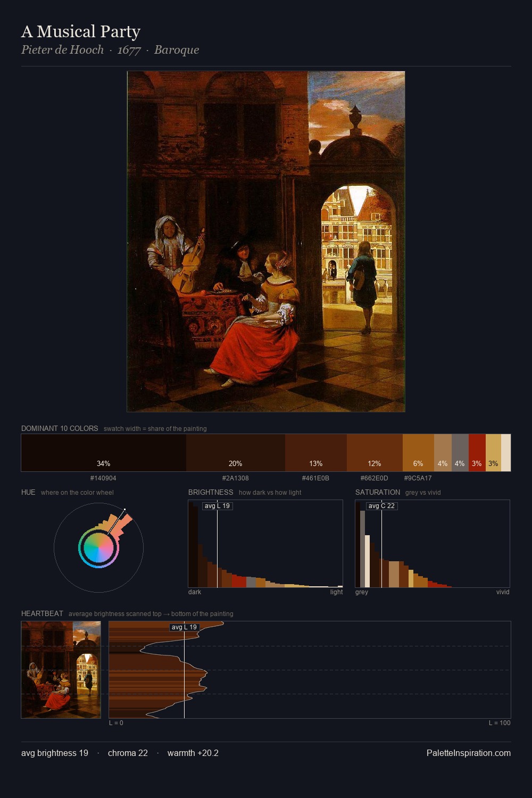Image resolution: width=532 pixels, height=798 pixels.
Task: Click the heartbeat brightness profile chart
Action: [310, 670]
